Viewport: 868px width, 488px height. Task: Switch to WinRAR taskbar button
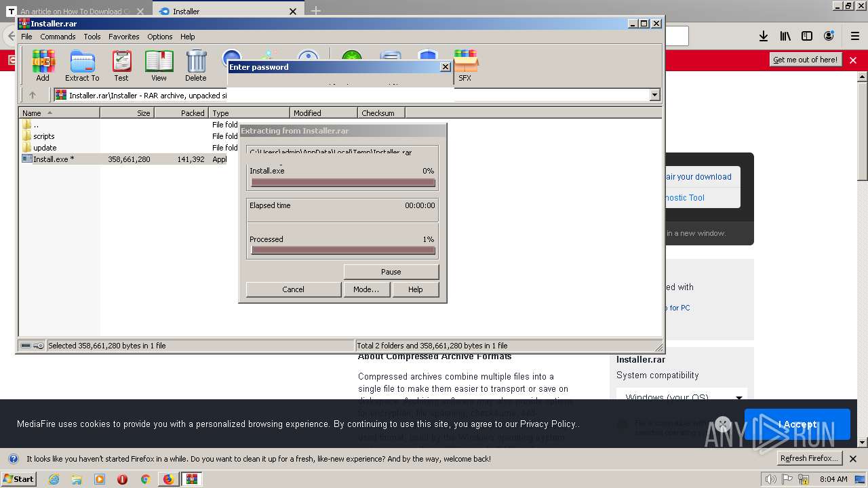[x=192, y=479]
